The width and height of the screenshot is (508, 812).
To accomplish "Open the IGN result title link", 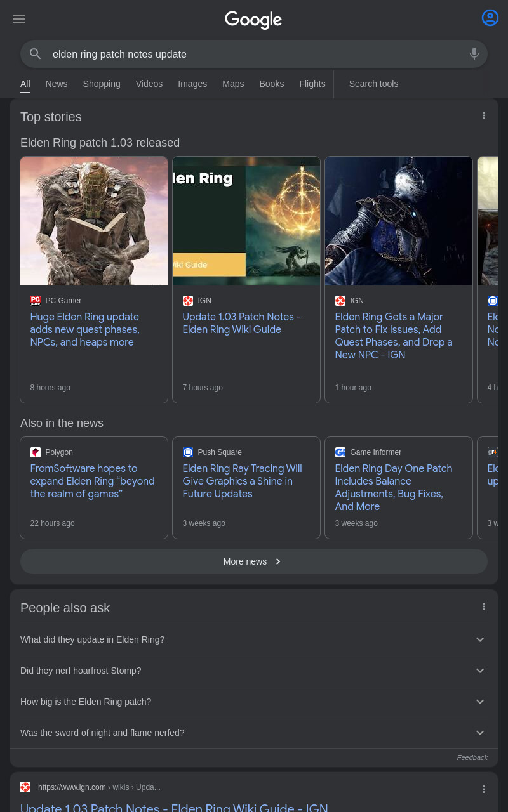I will coord(174,807).
